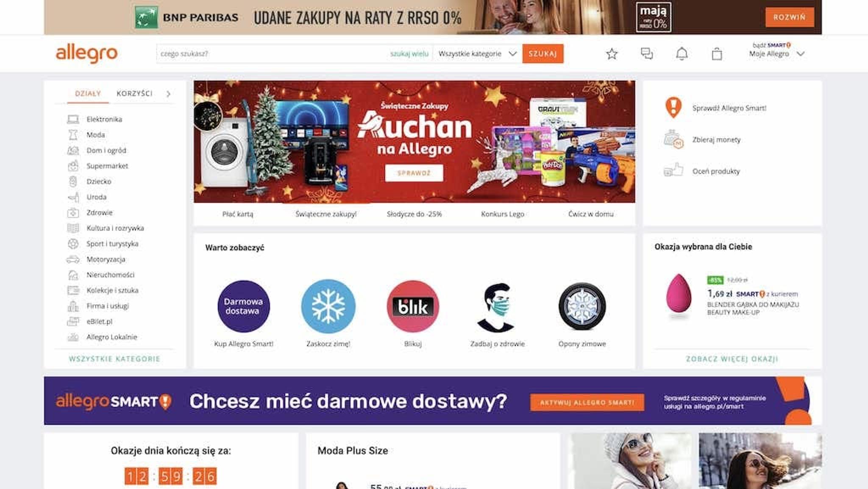Open messages chat bubble icon
Screen dimensions: 868x489
pos(647,54)
